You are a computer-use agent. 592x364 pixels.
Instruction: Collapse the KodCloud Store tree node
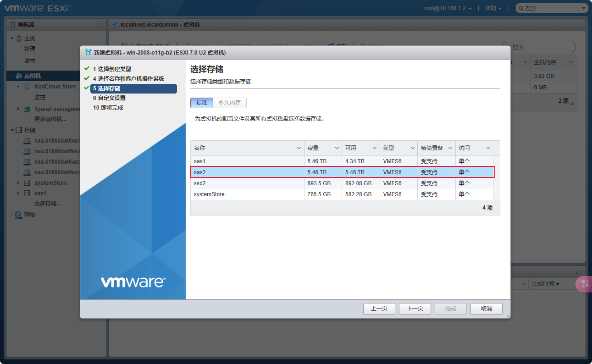coord(18,87)
